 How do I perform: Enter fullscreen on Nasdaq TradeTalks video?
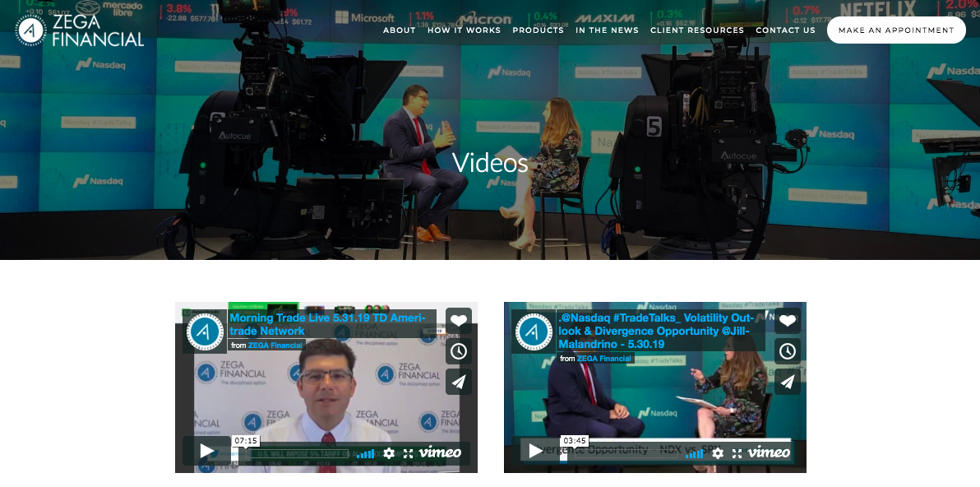tap(737, 453)
